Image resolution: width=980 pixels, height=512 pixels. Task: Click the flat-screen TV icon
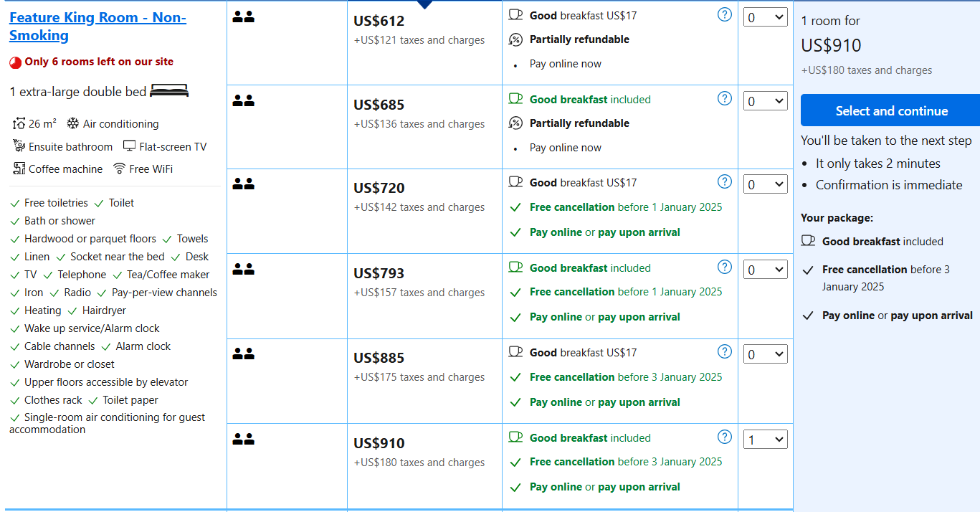click(x=129, y=146)
